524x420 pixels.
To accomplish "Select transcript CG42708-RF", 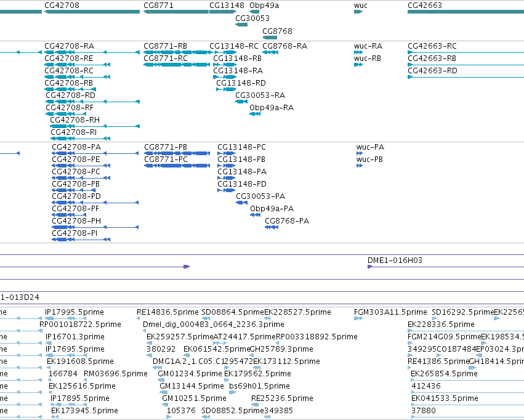I will click(x=70, y=108).
